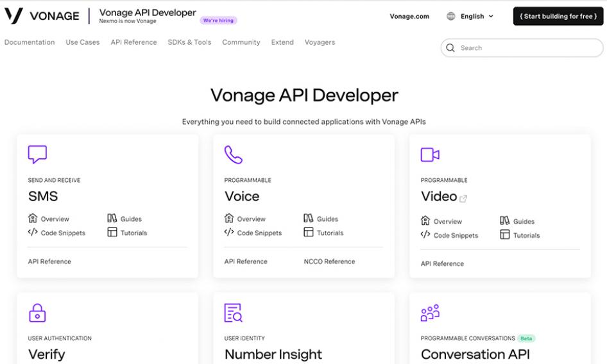The height and width of the screenshot is (364, 607).
Task: Click the SMS Overview house icon
Action: pyautogui.click(x=33, y=218)
